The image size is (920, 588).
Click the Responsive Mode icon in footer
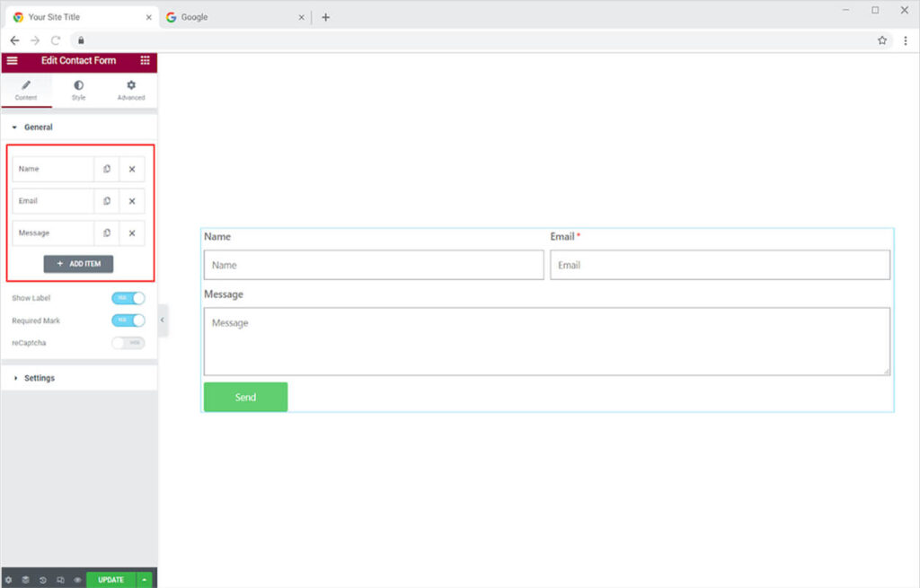59,580
